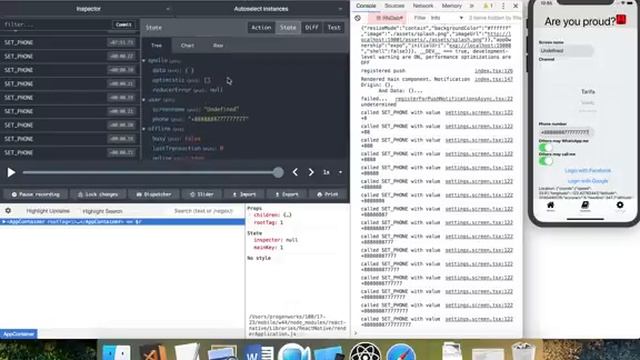Start playback in the Redux timeline
The width and height of the screenshot is (640, 360).
point(11,172)
